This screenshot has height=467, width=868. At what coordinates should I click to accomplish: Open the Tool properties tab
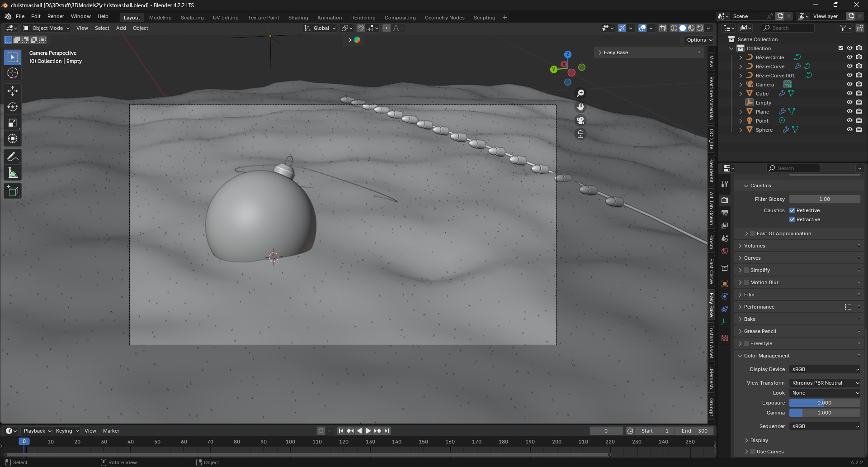click(725, 184)
